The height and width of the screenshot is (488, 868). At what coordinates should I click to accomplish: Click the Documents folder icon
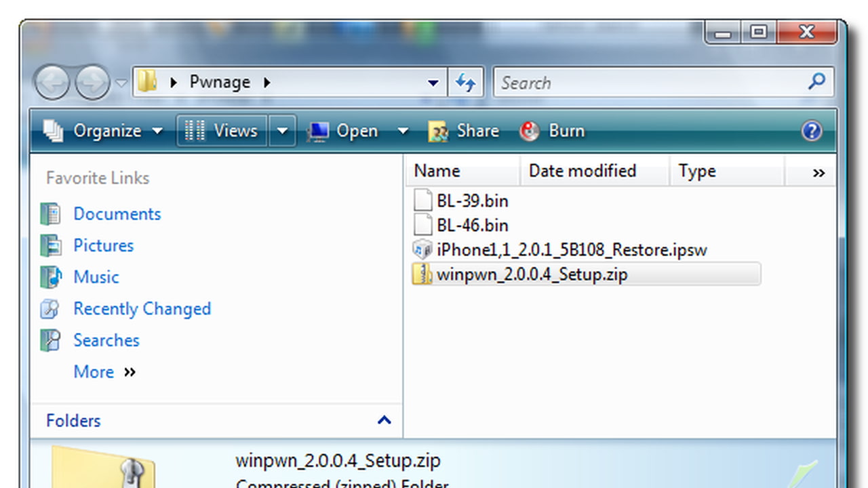click(51, 214)
